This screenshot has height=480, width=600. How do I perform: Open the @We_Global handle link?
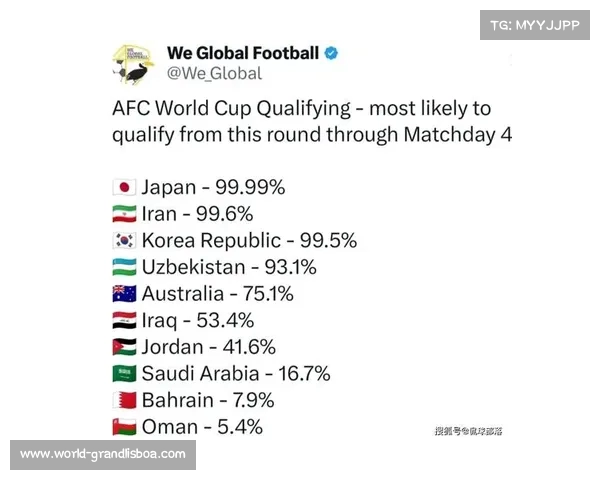[x=214, y=73]
